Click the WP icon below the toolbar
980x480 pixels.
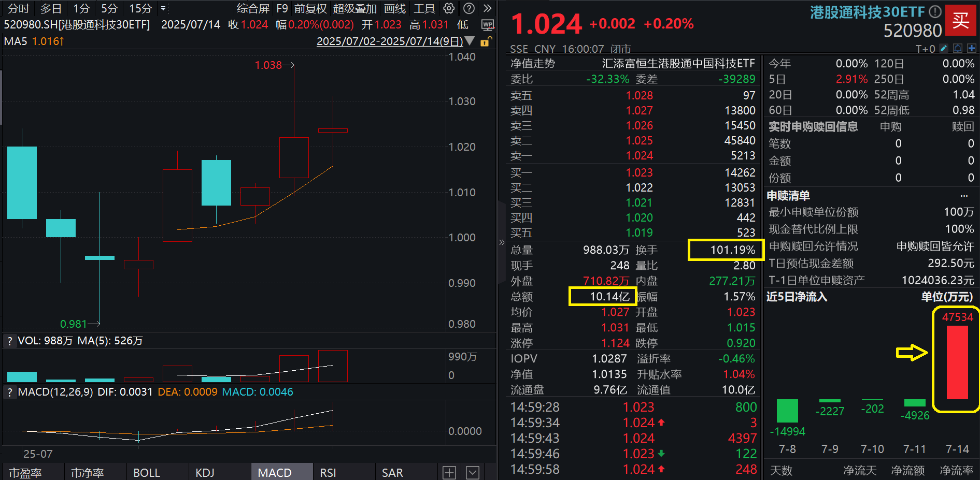[x=487, y=25]
